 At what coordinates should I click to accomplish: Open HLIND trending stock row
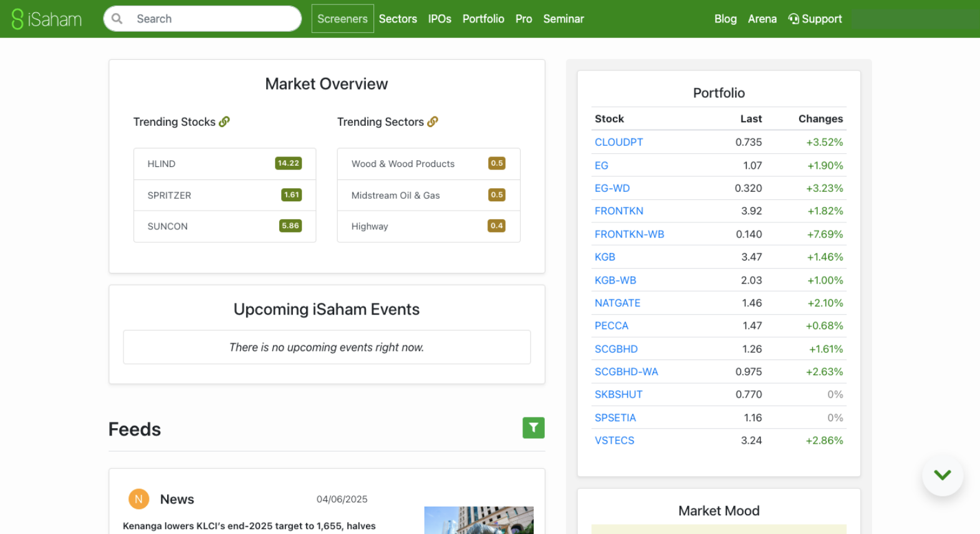click(224, 164)
